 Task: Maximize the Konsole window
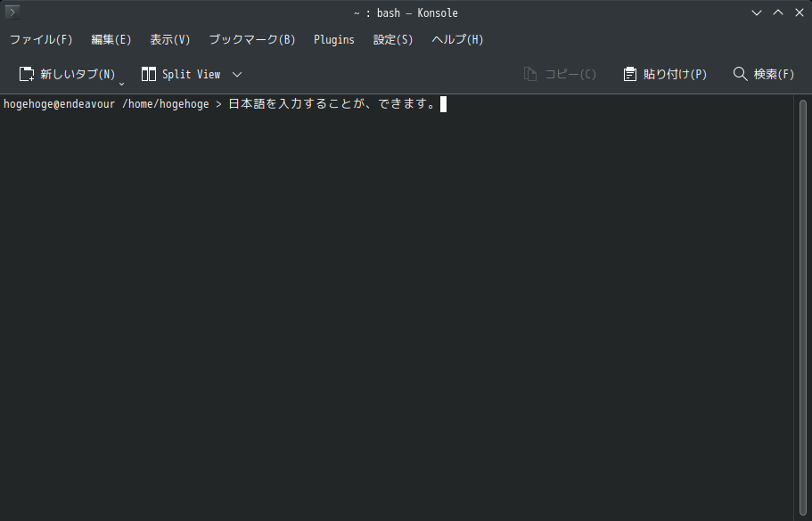[778, 12]
